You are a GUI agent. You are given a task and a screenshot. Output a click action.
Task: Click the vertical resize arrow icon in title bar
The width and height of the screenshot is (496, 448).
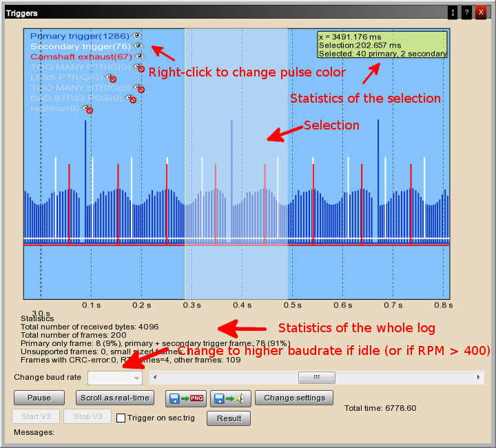(x=453, y=12)
